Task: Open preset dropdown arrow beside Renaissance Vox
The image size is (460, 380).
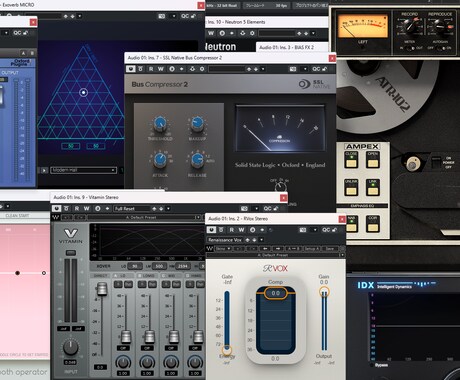Action: pos(262,240)
